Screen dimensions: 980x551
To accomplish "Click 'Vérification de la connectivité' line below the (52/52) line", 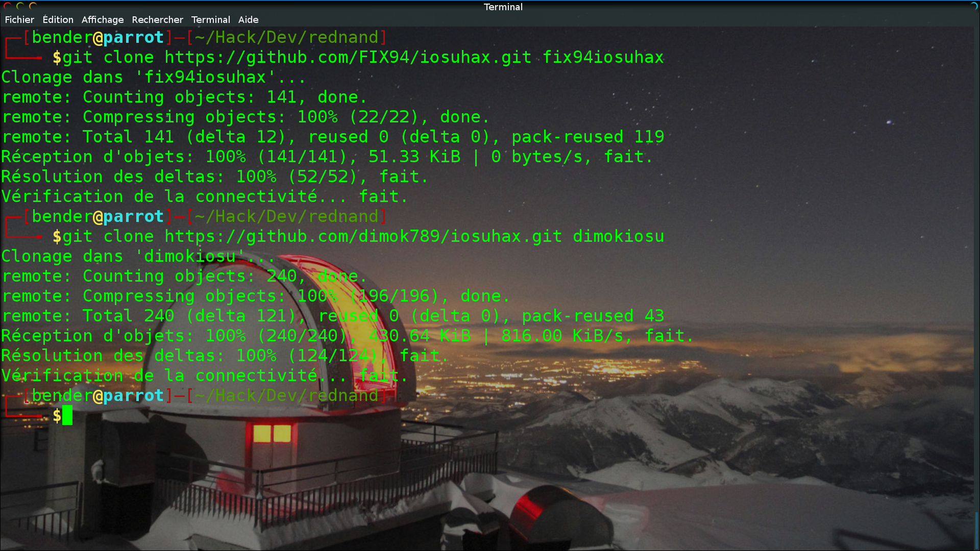I will click(204, 196).
